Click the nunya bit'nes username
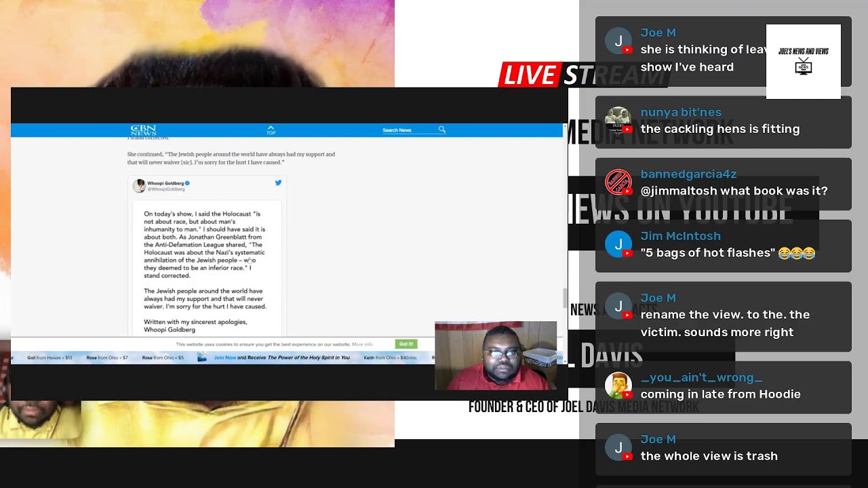868x488 pixels. pos(681,112)
